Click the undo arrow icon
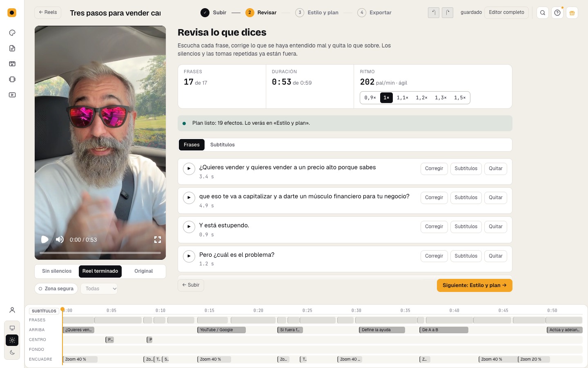The height and width of the screenshot is (368, 588). tap(434, 13)
